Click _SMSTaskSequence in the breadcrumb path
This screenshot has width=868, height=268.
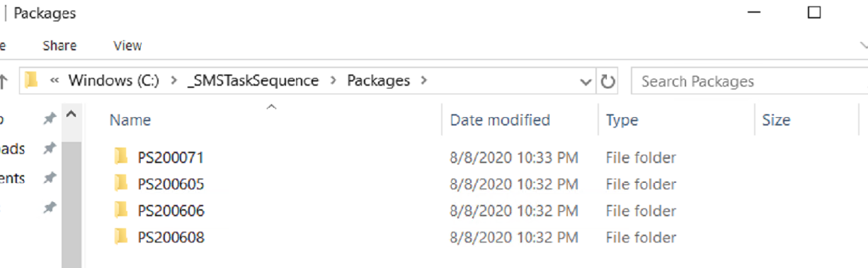tap(253, 81)
